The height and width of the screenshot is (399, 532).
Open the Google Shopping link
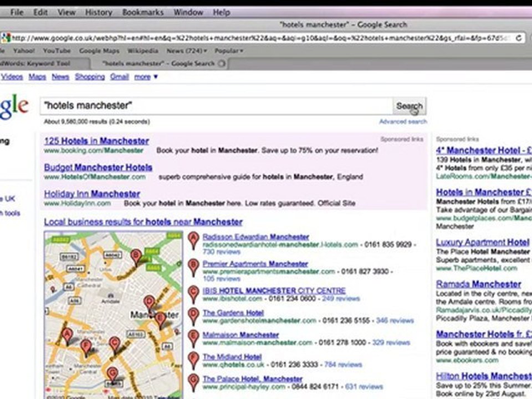pyautogui.click(x=90, y=77)
